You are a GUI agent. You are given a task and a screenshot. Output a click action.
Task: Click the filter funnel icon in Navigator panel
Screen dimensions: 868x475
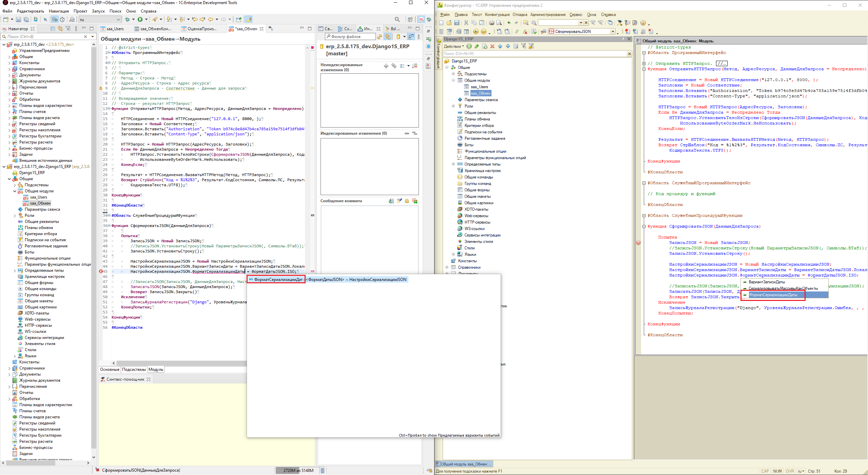click(x=68, y=29)
